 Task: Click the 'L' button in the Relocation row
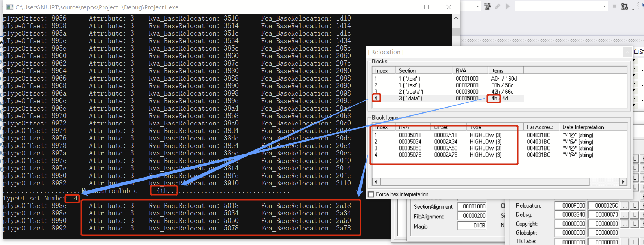(x=635, y=206)
